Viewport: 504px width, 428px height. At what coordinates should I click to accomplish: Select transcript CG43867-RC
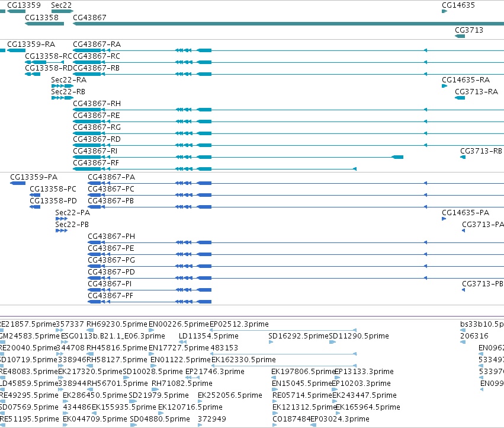[288, 62]
